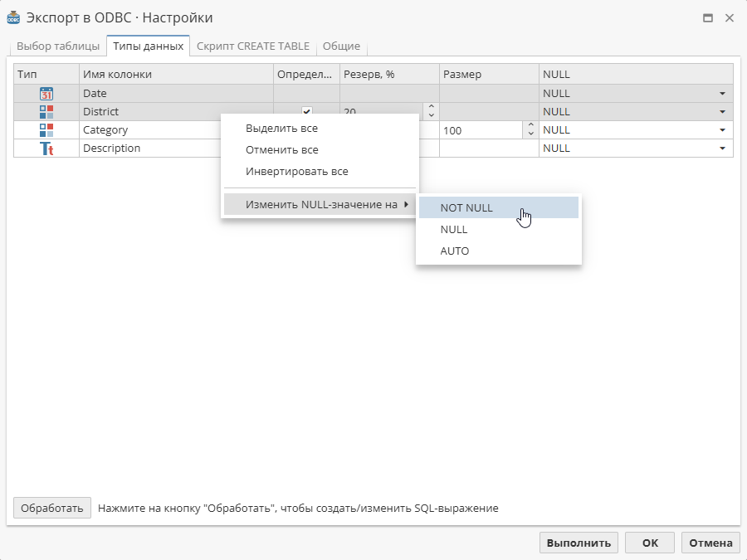Screen dimensions: 747x560
Task: Click the 'Размер' column header
Action: [489, 75]
